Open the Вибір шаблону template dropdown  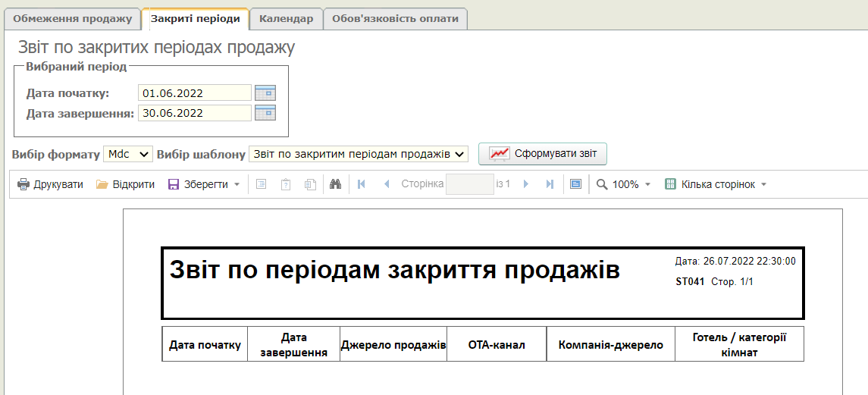click(359, 154)
